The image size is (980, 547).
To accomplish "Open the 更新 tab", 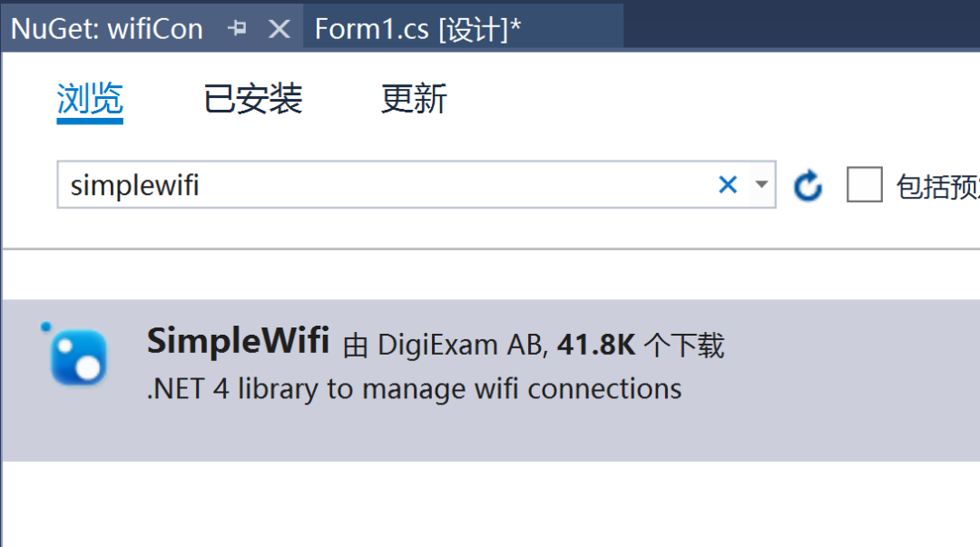I will click(413, 100).
